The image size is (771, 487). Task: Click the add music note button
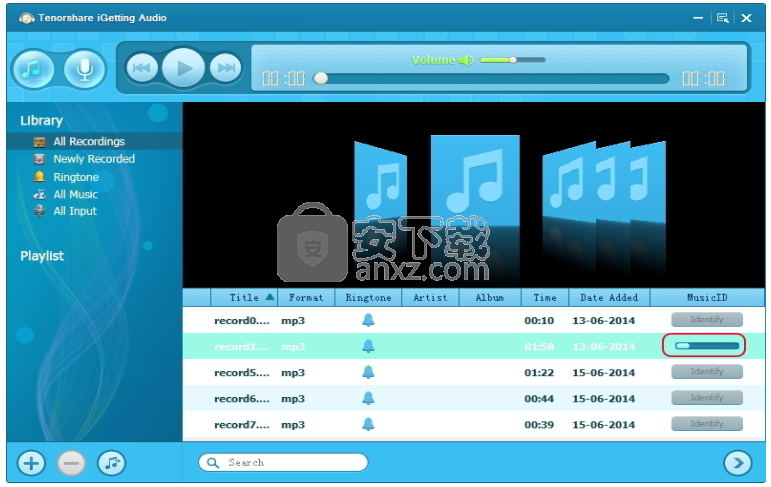tap(112, 463)
